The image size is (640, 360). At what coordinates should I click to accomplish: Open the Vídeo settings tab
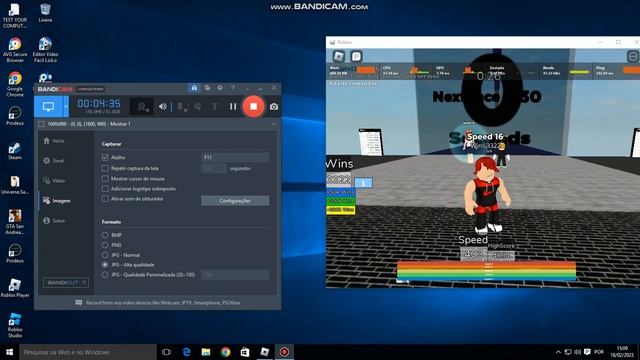click(54, 180)
